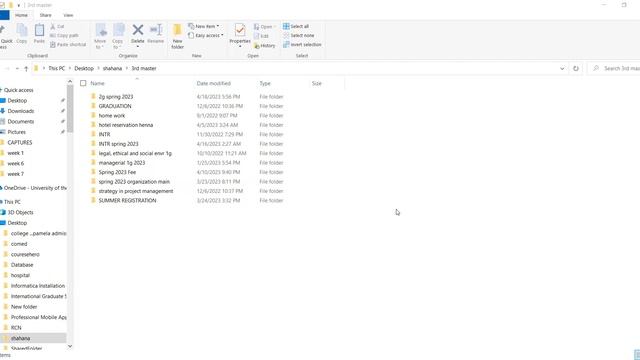
Task: Expand address bar history dropdown
Action: (562, 69)
